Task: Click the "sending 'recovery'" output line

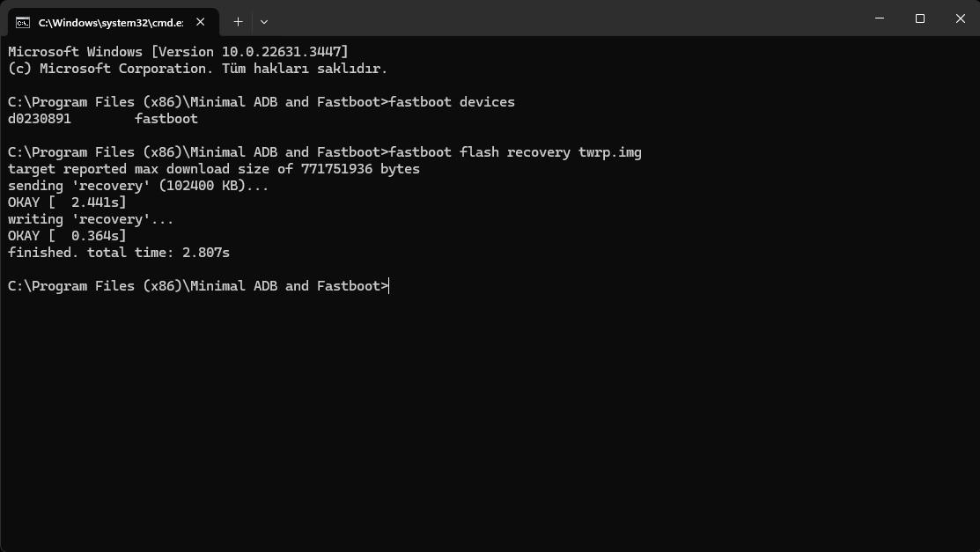Action: point(138,186)
